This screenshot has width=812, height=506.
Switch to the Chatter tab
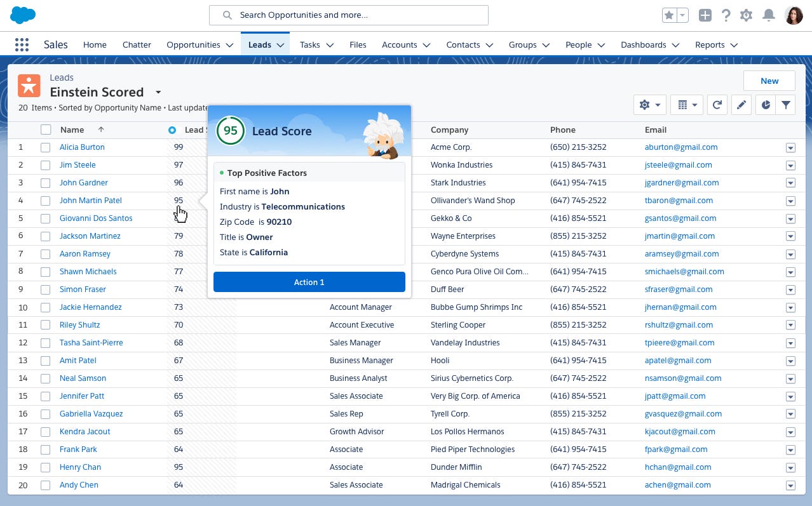[x=137, y=45]
